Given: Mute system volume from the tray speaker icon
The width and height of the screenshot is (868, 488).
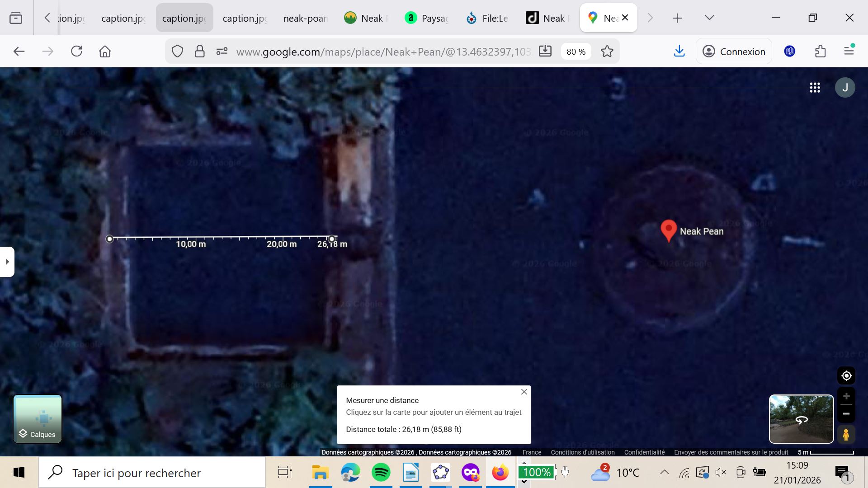Looking at the screenshot, I should pos(721,473).
